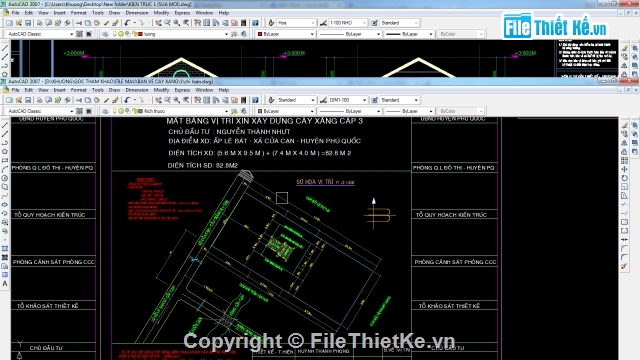Click Cut scissors icon in Tu bi loan window

[78, 100]
